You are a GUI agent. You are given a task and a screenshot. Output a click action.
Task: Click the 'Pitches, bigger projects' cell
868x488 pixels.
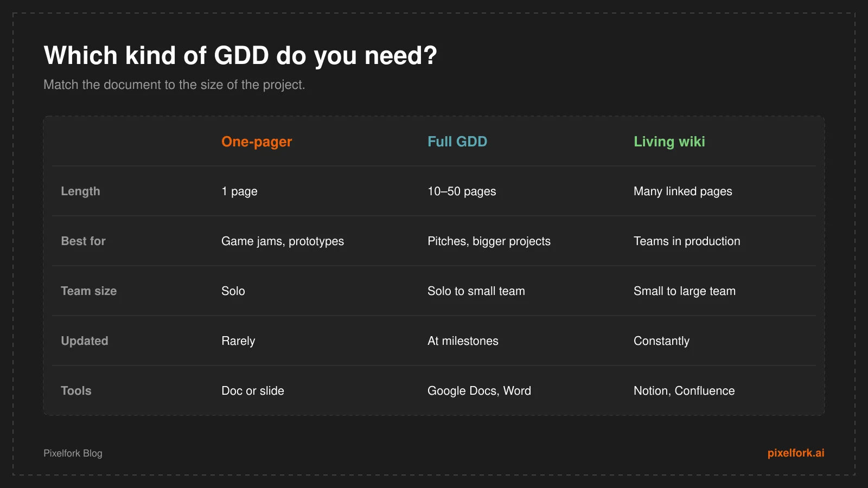tap(489, 241)
